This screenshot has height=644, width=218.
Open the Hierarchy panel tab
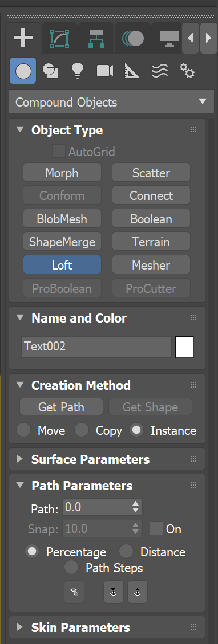(96, 38)
